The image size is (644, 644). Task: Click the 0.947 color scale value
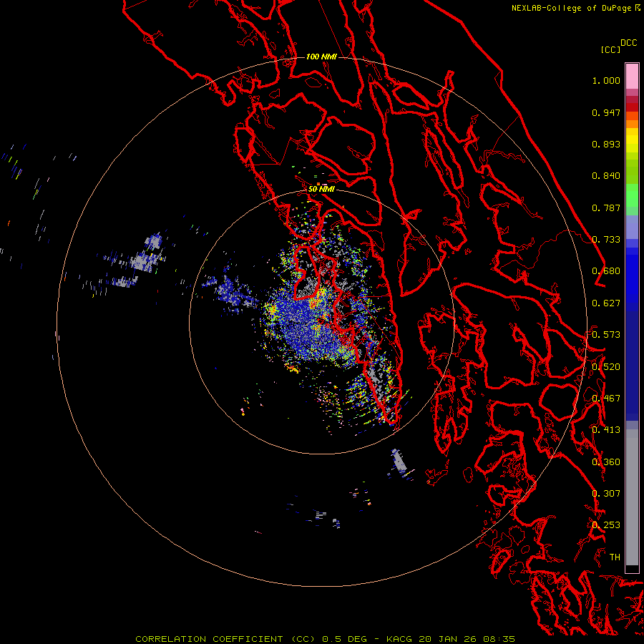(x=606, y=112)
